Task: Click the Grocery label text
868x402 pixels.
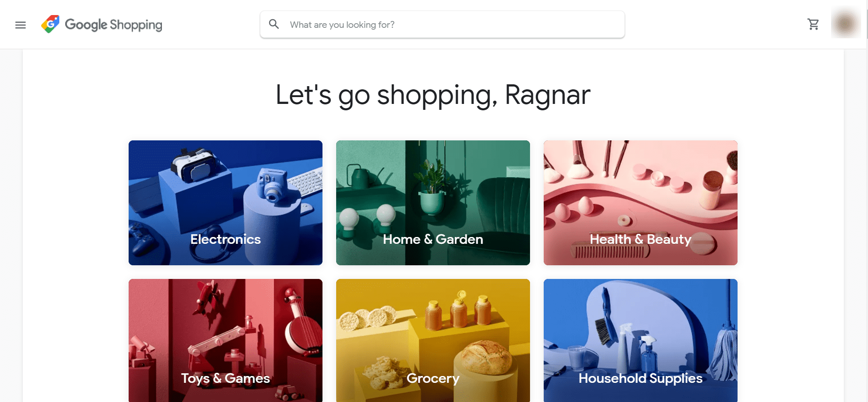Action: [433, 379]
